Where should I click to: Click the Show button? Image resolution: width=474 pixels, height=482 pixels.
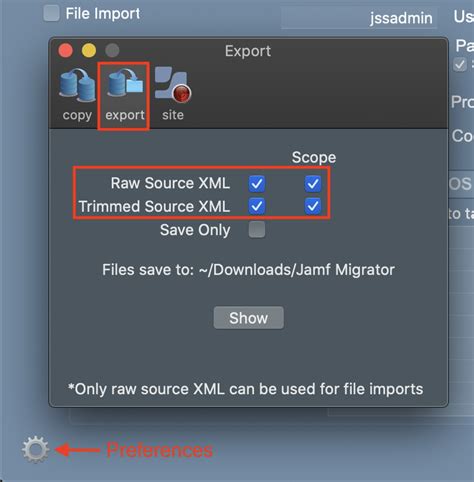point(249,318)
